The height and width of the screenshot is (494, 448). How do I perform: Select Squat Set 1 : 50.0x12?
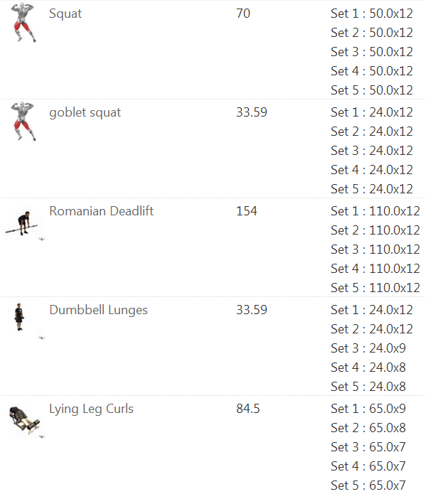pos(372,14)
